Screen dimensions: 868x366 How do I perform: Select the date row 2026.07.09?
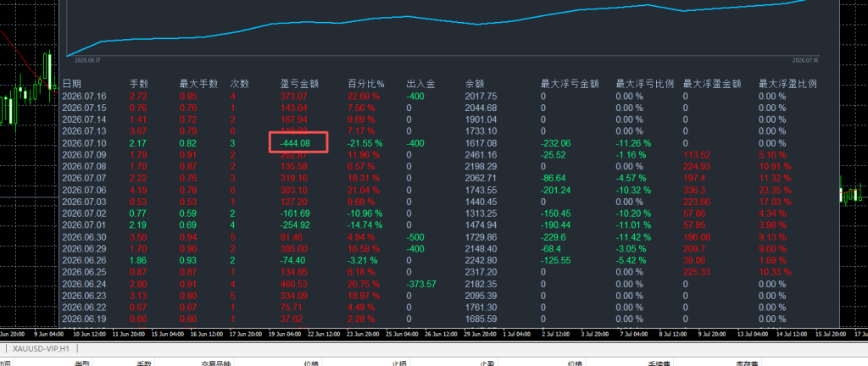(84, 155)
